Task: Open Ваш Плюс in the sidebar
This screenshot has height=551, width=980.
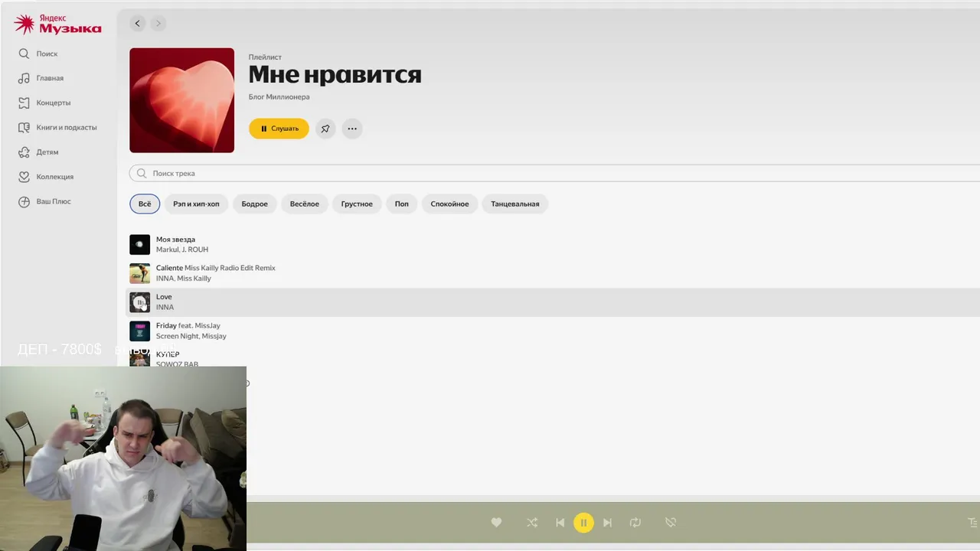Action: point(54,201)
